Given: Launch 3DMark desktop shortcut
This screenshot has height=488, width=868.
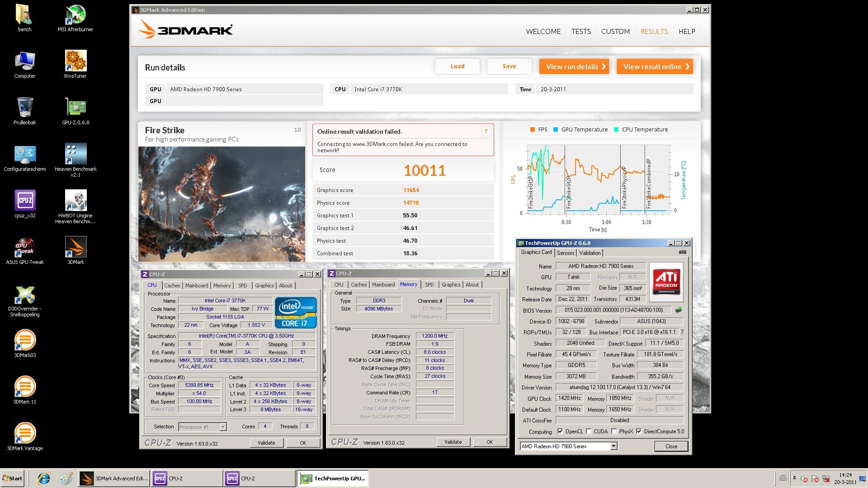Looking at the screenshot, I should click(75, 251).
